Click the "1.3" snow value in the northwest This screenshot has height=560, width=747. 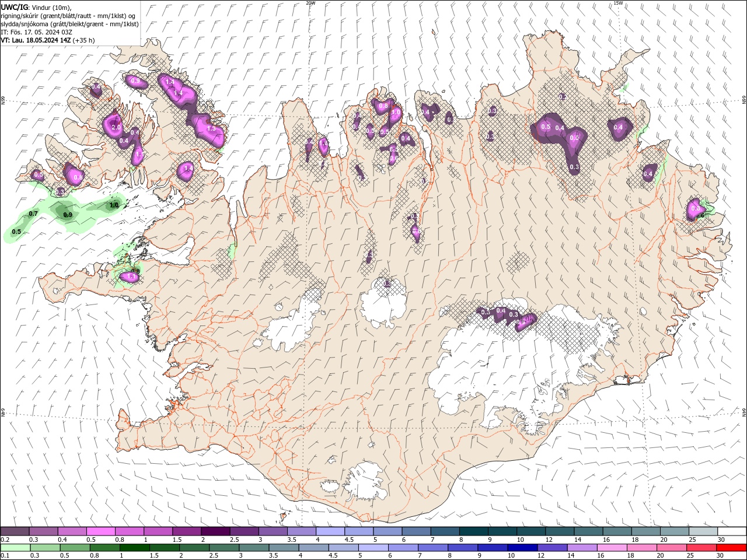coord(211,128)
